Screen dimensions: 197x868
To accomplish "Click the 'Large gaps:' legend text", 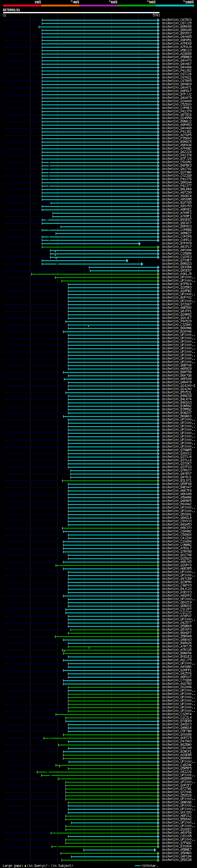I will (13, 866).
